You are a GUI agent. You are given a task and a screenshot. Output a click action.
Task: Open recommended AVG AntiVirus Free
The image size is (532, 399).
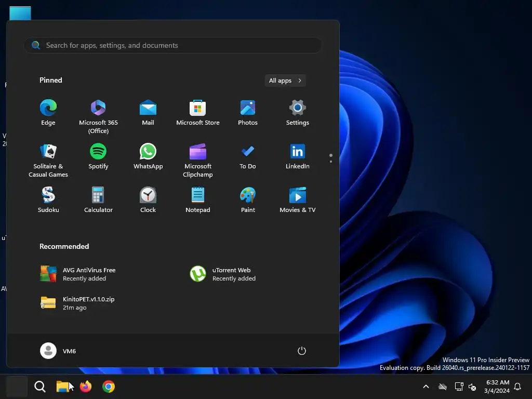(78, 274)
